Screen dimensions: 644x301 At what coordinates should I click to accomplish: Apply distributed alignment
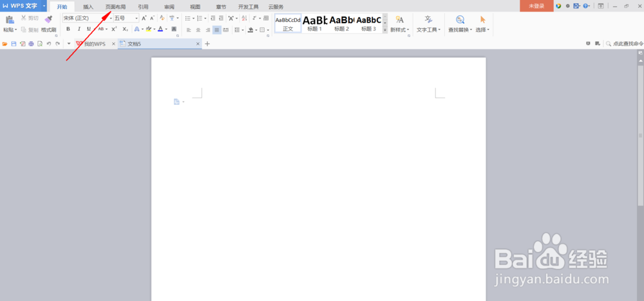tap(225, 30)
